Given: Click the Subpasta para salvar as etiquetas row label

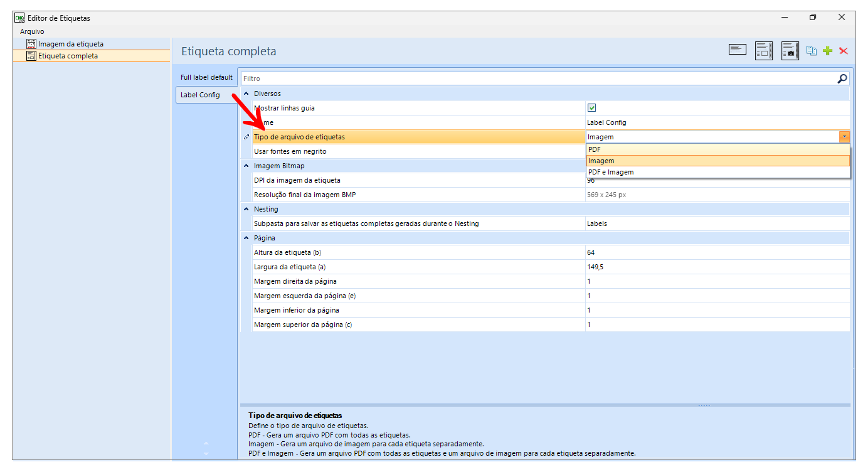Looking at the screenshot, I should click(x=367, y=223).
